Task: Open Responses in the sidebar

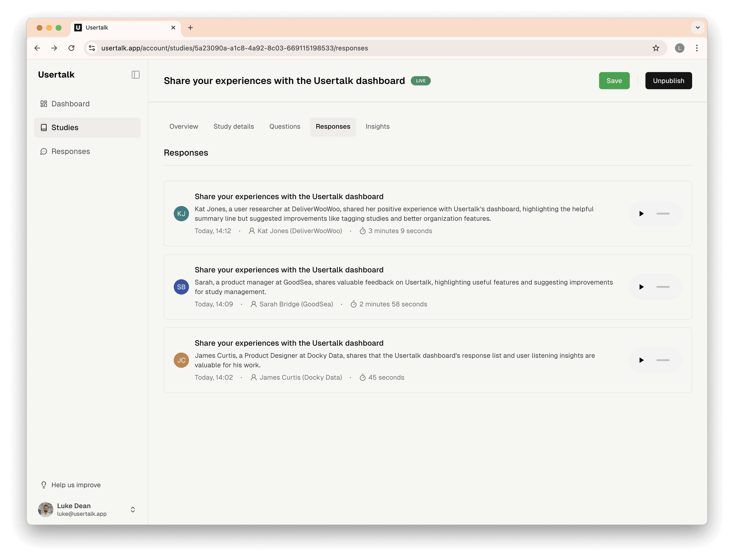Action: (x=87, y=151)
